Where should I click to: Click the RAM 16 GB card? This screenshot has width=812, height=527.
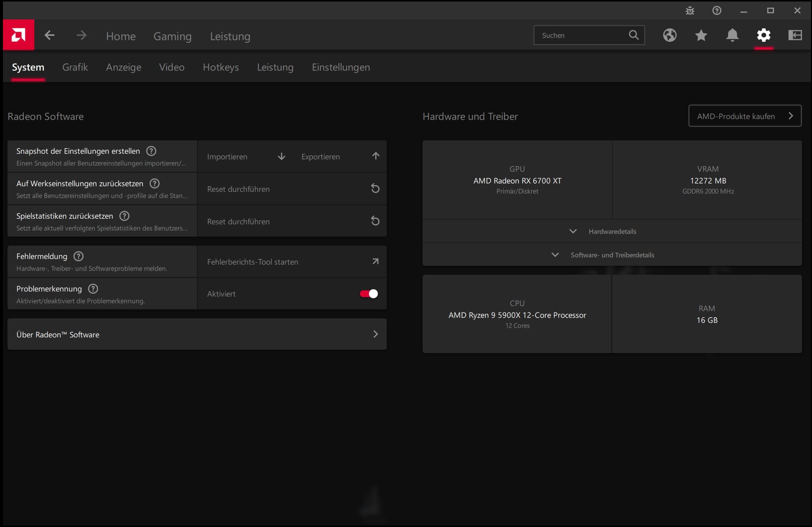[707, 314]
